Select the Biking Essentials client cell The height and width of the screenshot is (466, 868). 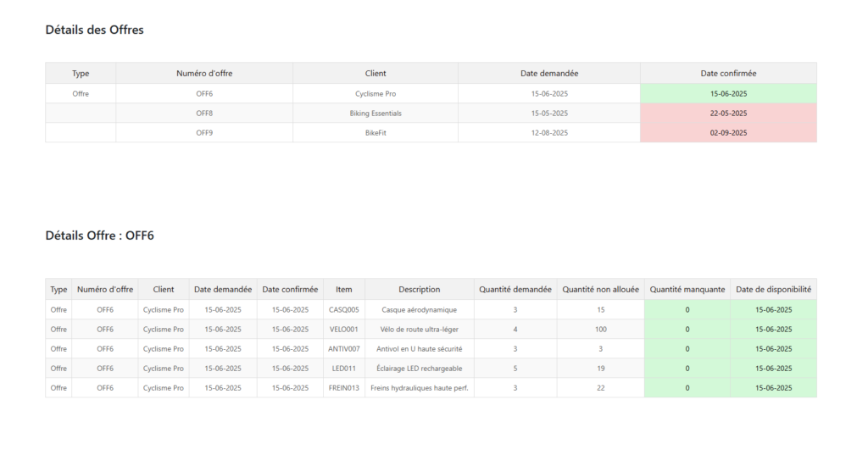376,113
